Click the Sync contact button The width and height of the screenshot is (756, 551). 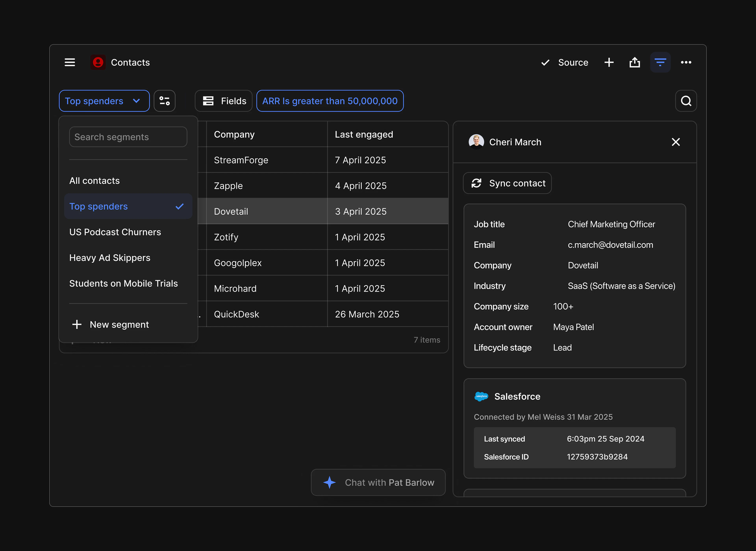coord(507,183)
